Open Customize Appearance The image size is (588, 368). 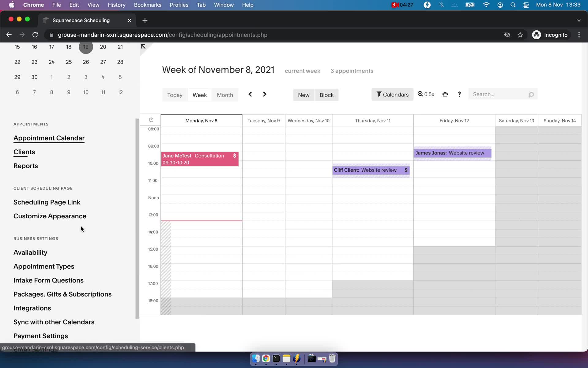coord(50,216)
